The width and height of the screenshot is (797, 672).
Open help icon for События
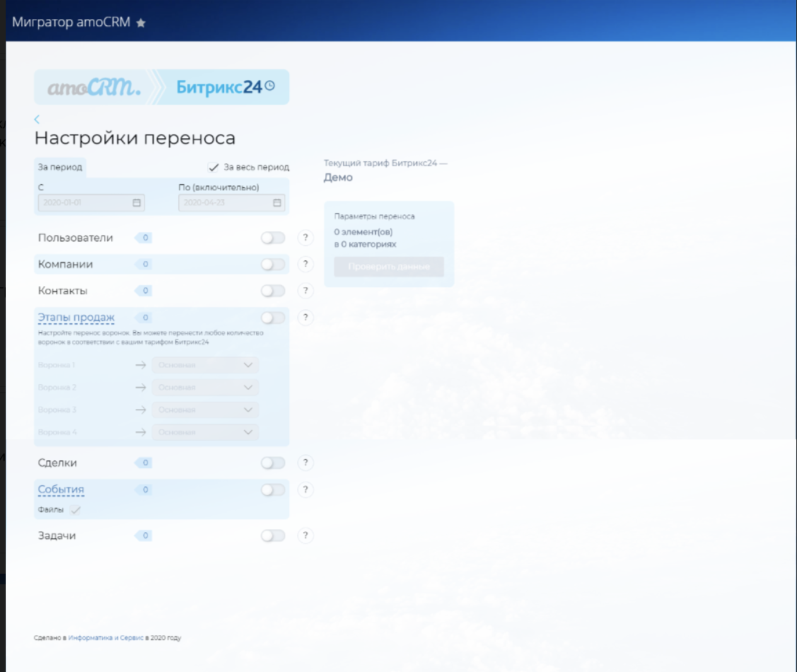305,490
